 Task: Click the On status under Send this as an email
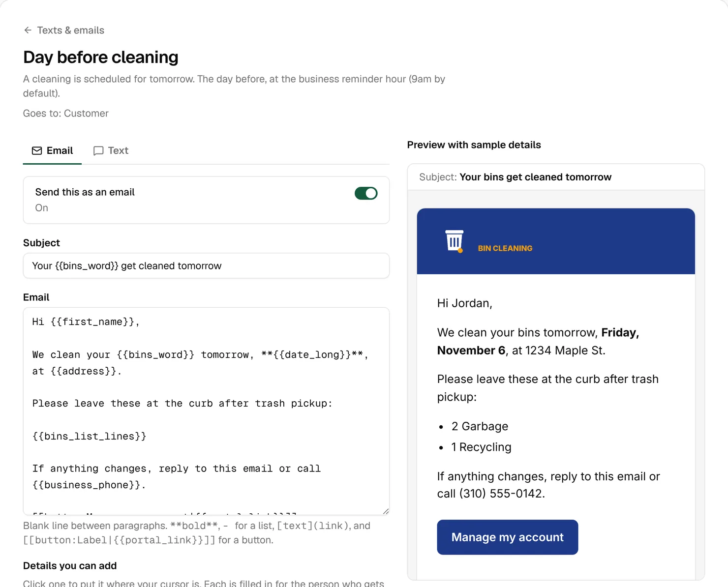click(x=42, y=208)
